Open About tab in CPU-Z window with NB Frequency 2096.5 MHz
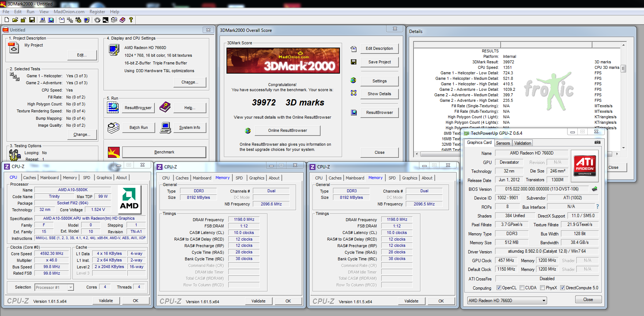The image size is (644, 316). coord(427,178)
